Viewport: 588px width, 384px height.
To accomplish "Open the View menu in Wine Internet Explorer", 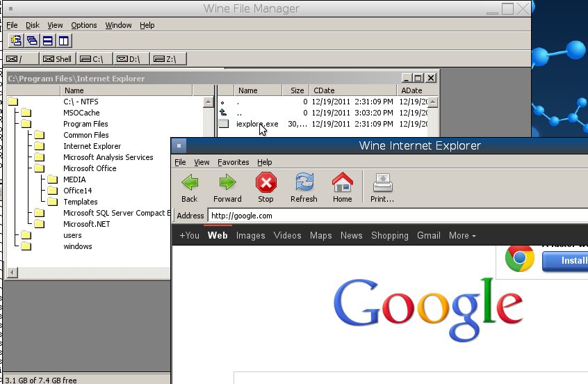I will coord(202,162).
